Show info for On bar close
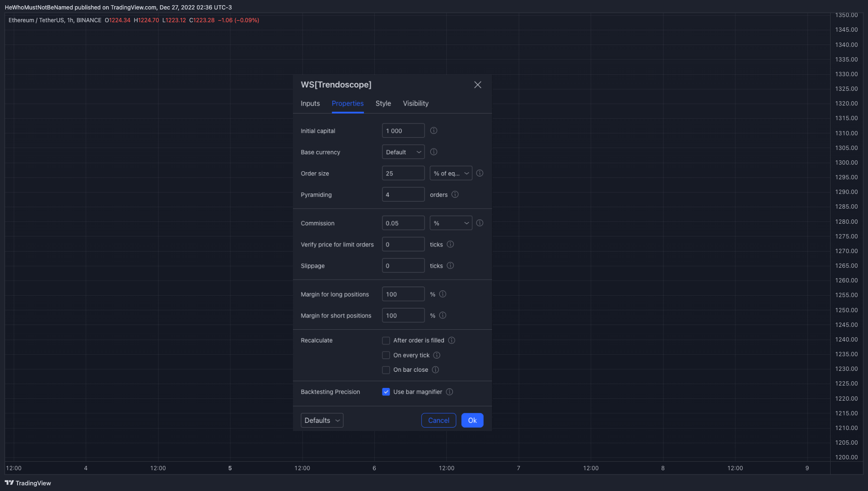 (435, 369)
